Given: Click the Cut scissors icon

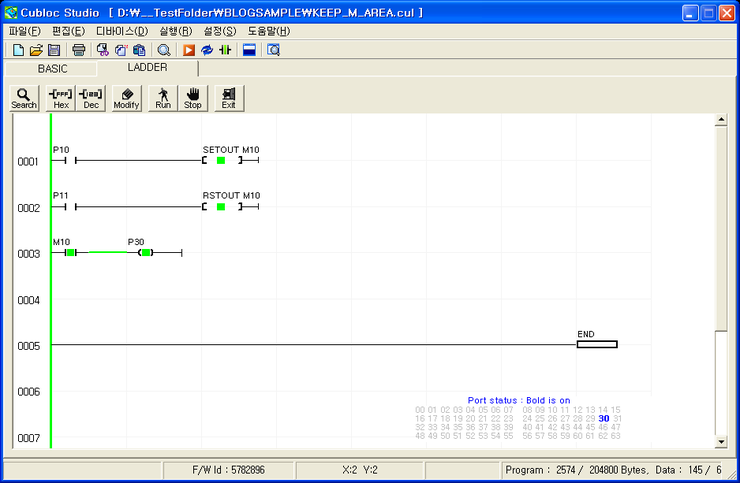Looking at the screenshot, I should coord(102,50).
